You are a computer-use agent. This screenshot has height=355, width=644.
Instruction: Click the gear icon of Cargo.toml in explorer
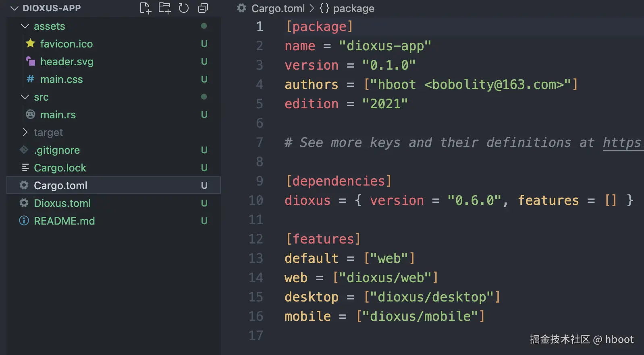click(24, 185)
